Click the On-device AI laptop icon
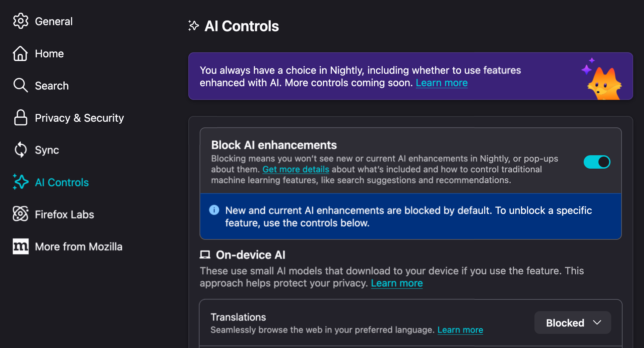Viewport: 644px width, 348px height. coord(205,255)
